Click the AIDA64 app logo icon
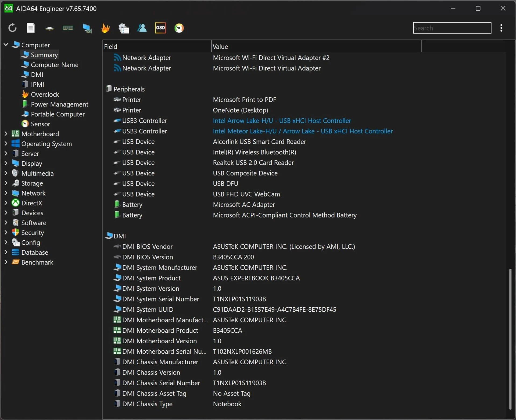The width and height of the screenshot is (516, 420). click(x=9, y=8)
